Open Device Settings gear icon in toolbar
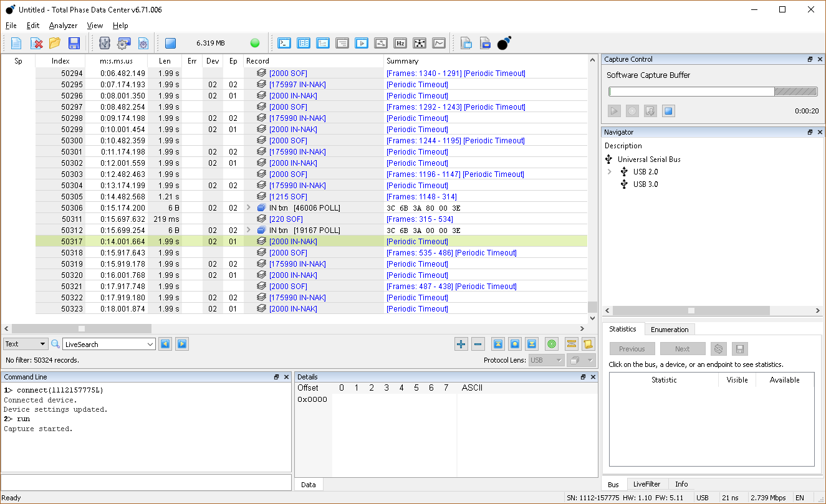This screenshot has width=826, height=504. [x=123, y=43]
